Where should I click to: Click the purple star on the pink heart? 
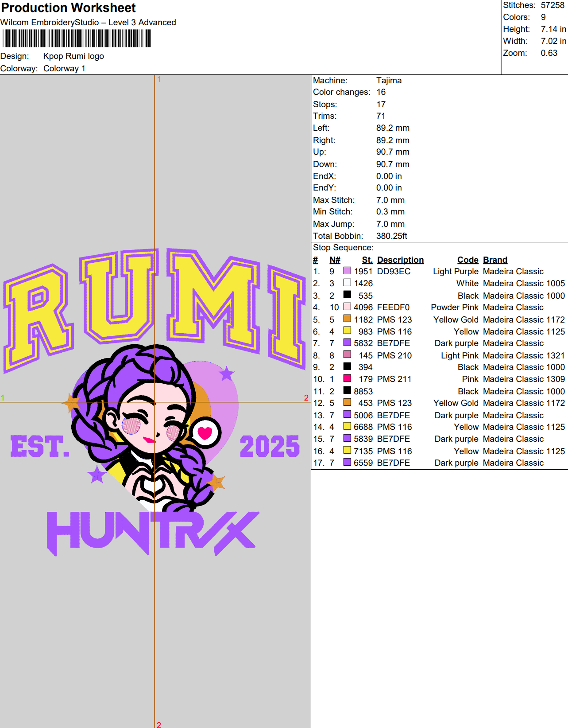point(227,374)
